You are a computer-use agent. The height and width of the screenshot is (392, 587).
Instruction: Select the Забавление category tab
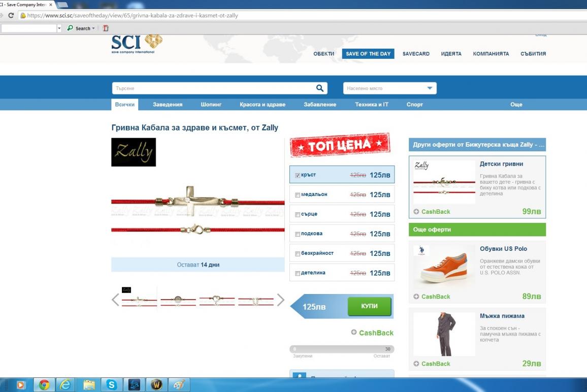320,105
